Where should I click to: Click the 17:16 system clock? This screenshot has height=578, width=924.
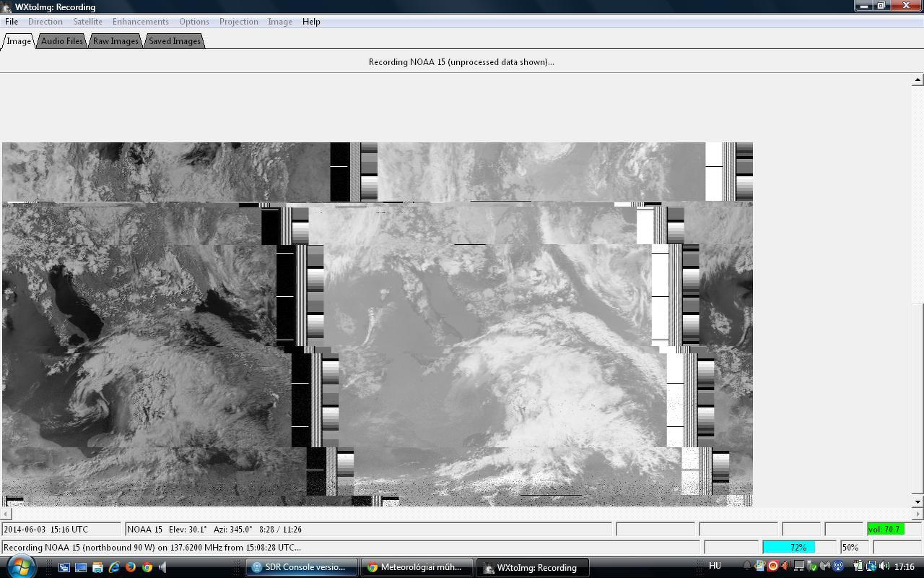(x=905, y=567)
